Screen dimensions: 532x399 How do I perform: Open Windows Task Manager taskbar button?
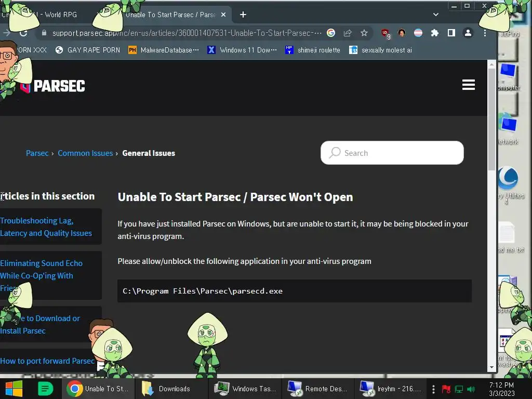pyautogui.click(x=245, y=389)
